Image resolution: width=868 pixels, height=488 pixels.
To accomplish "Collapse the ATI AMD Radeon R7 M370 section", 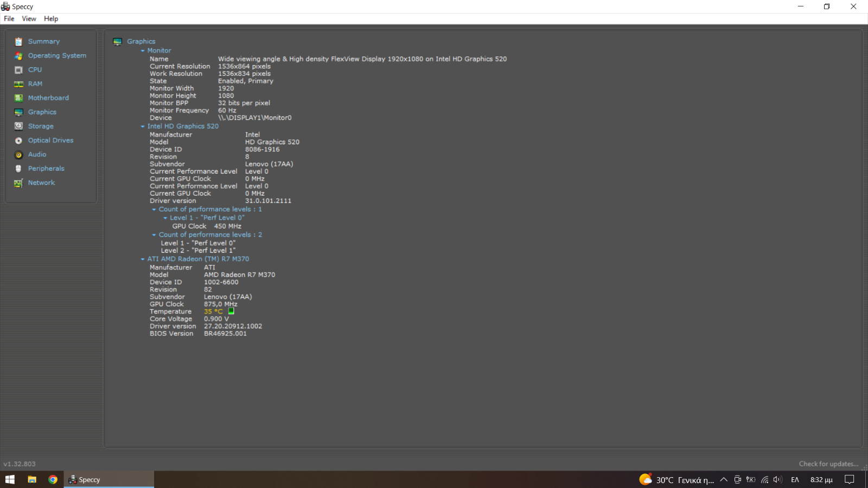I will tap(143, 259).
